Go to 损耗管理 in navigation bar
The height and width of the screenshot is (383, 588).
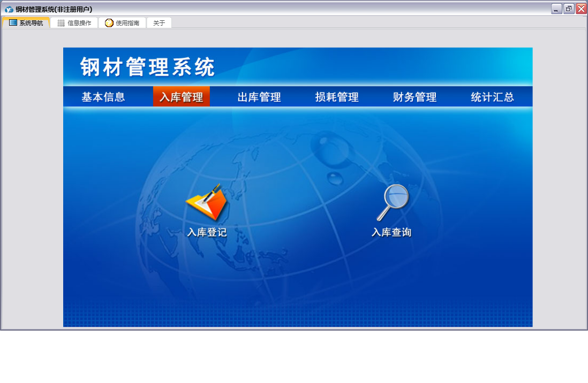(337, 97)
